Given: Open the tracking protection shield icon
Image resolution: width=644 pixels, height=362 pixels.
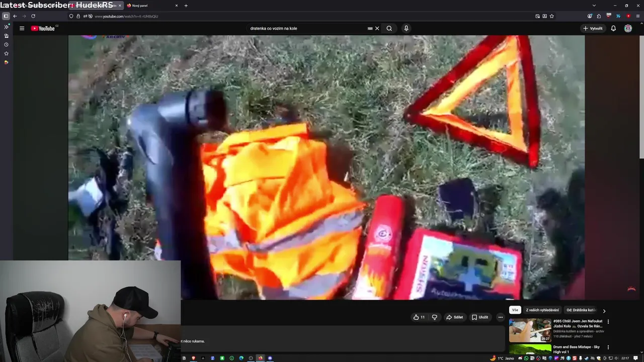Looking at the screenshot, I should 71,16.
